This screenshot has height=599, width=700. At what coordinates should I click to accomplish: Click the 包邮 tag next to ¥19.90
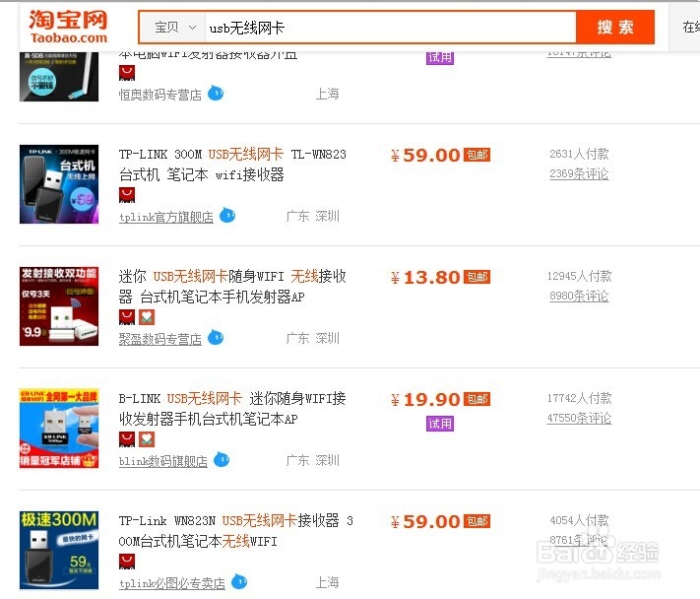tap(477, 399)
